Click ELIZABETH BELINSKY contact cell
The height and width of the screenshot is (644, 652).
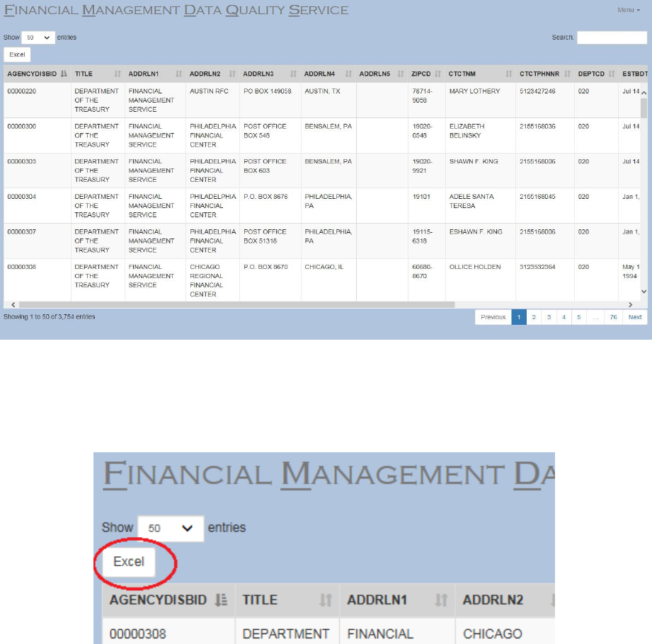(480, 136)
